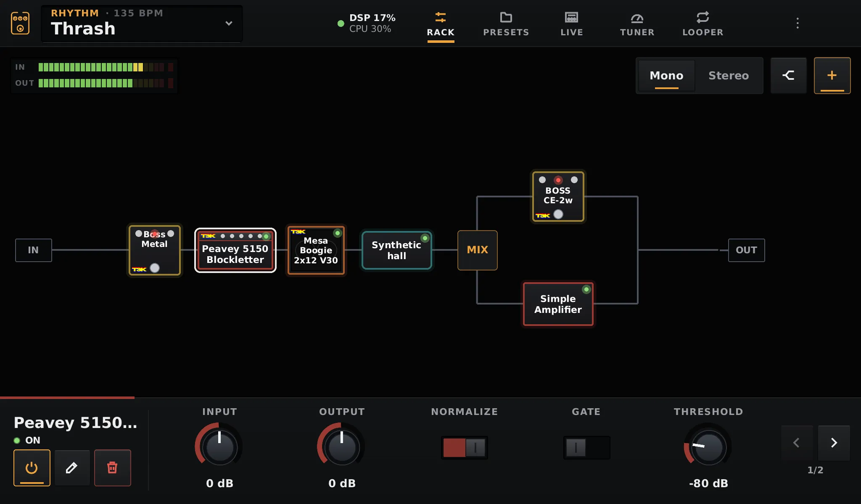Select the Synthetic hall reverb block
Screen dimensions: 861x504
click(x=397, y=250)
